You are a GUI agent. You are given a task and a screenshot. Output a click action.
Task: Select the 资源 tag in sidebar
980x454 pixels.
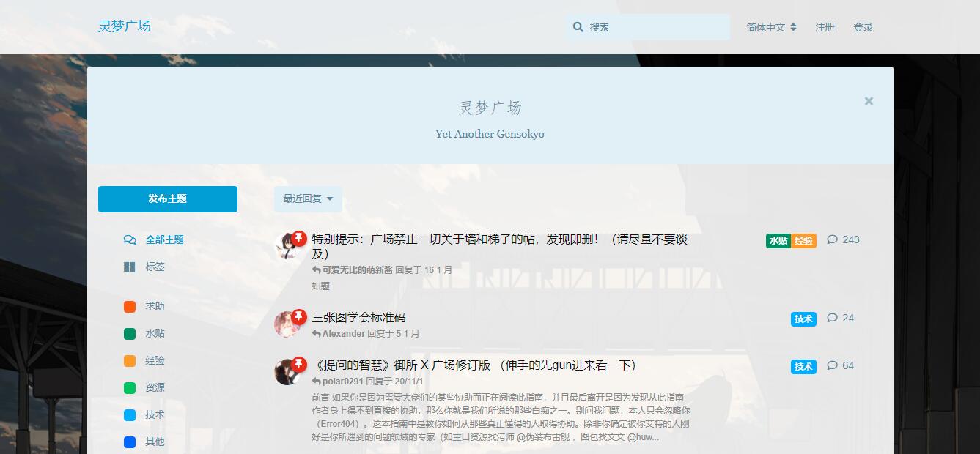point(155,387)
